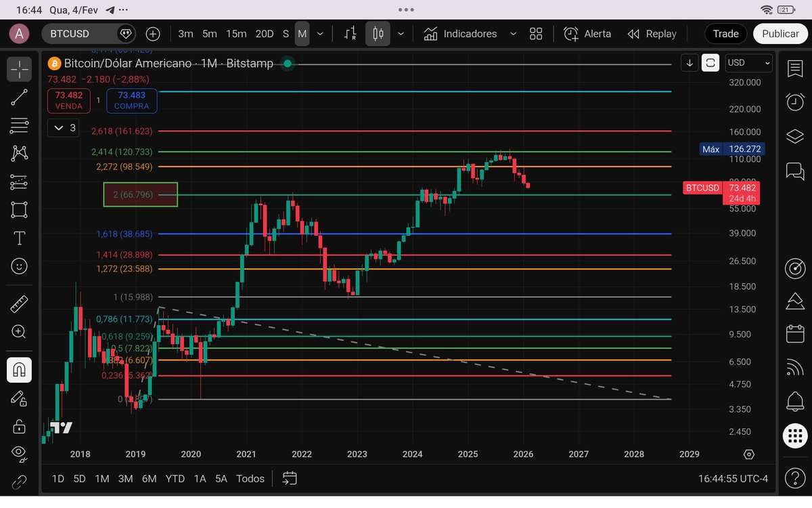
Task: Open the candlestick chart type button
Action: click(x=378, y=34)
